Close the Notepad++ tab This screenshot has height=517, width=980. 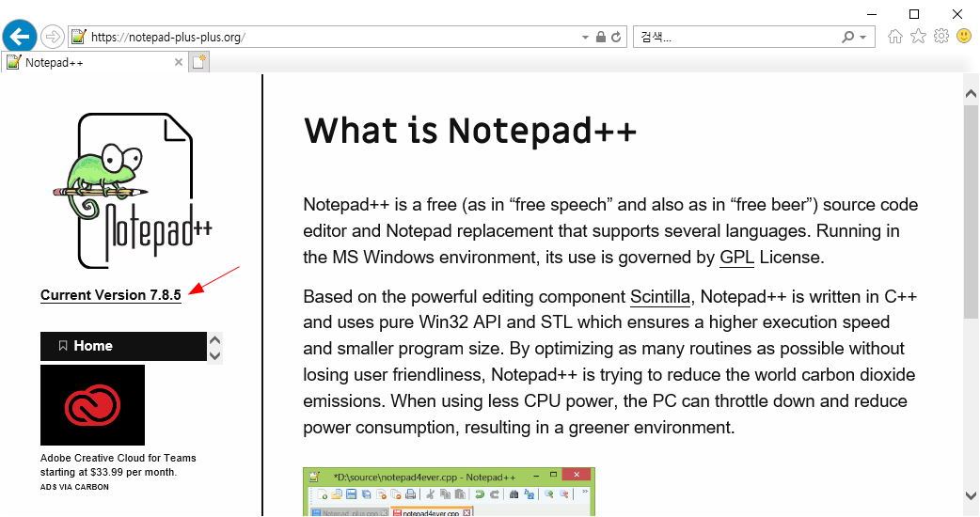point(179,62)
